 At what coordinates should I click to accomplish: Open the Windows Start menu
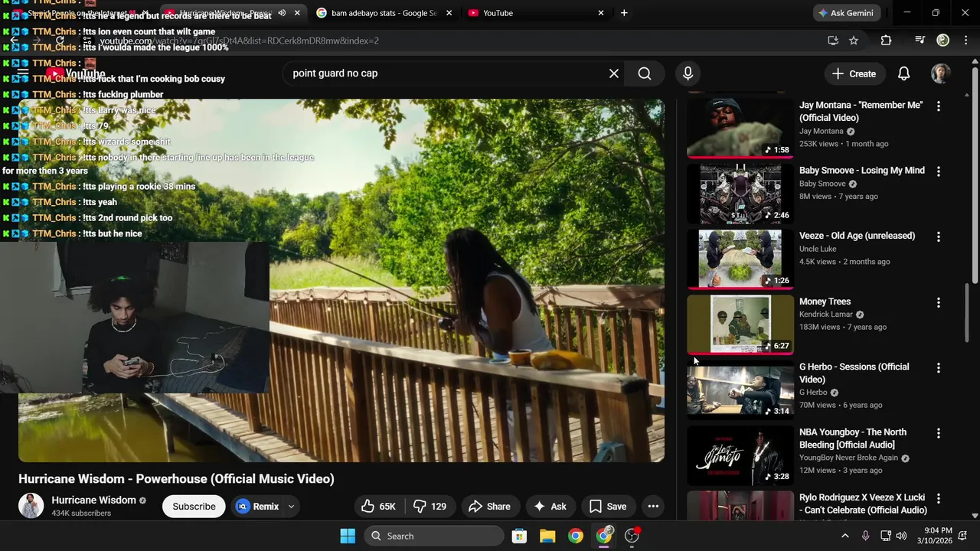coord(348,536)
